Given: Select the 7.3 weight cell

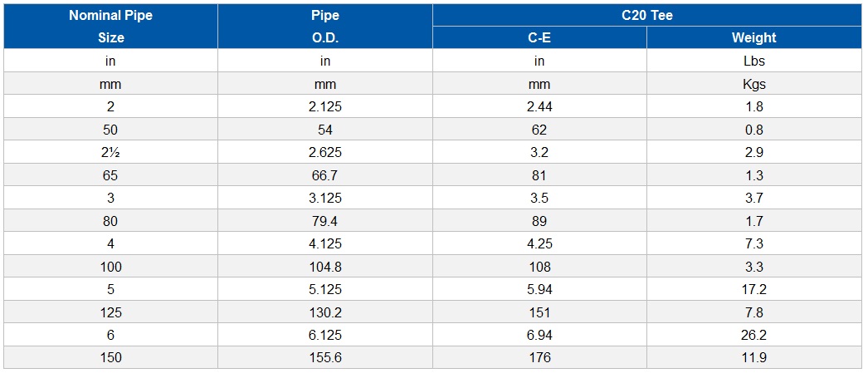Looking at the screenshot, I should pos(754,244).
